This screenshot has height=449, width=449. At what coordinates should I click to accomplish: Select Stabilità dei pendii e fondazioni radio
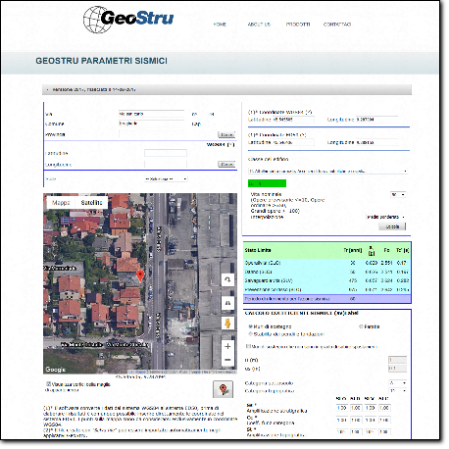click(250, 334)
